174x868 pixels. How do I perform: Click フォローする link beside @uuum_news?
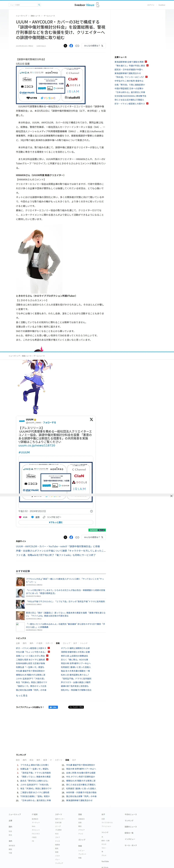tap(49, 423)
